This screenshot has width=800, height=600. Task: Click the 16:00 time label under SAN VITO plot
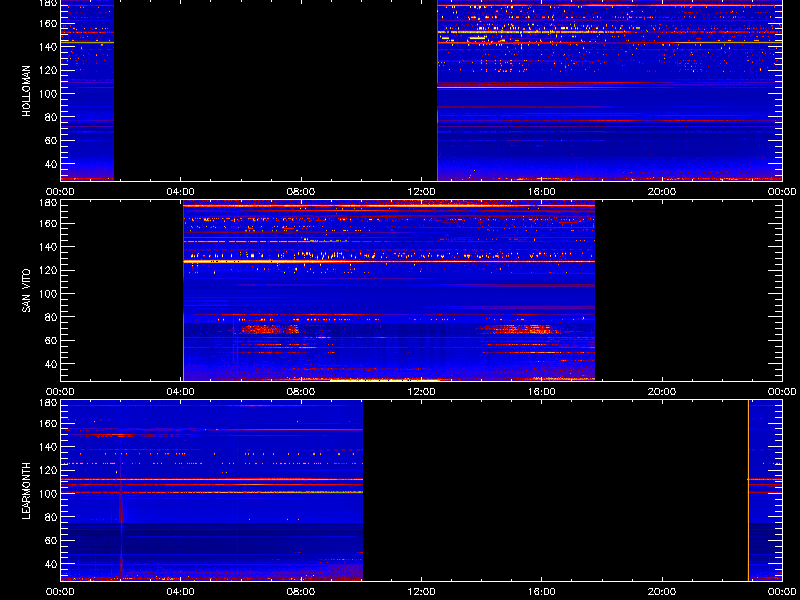pyautogui.click(x=541, y=392)
